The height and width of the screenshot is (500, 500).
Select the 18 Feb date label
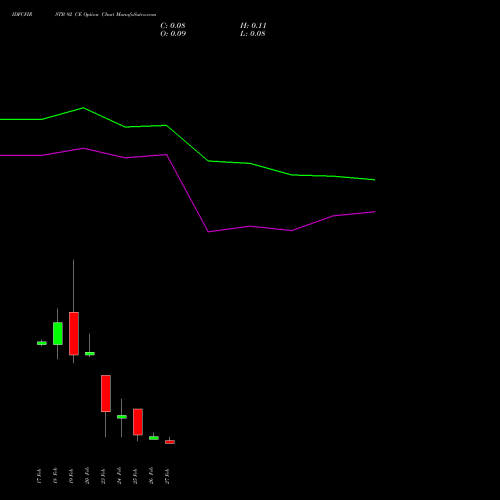point(55,476)
